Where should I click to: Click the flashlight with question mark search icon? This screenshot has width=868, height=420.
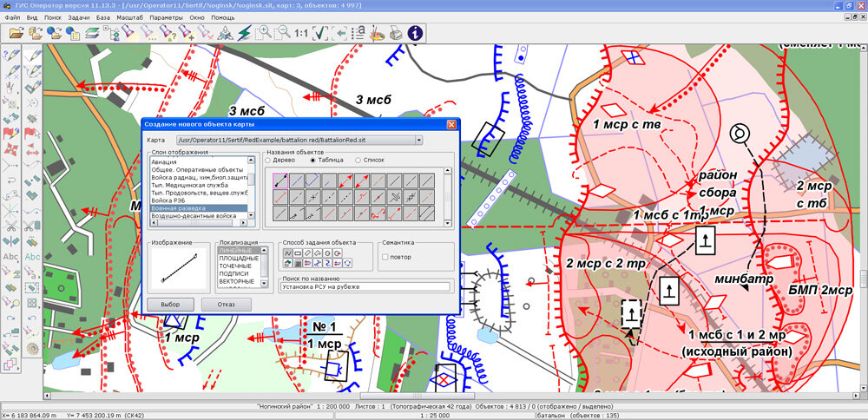168,33
